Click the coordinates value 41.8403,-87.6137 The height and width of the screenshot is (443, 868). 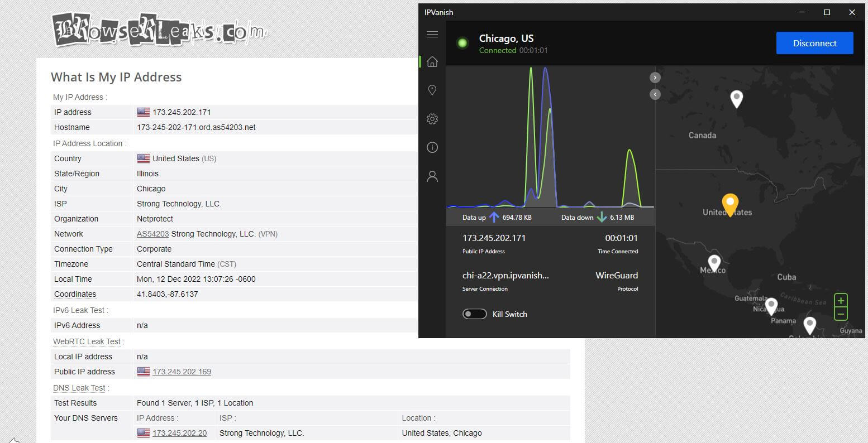click(168, 294)
